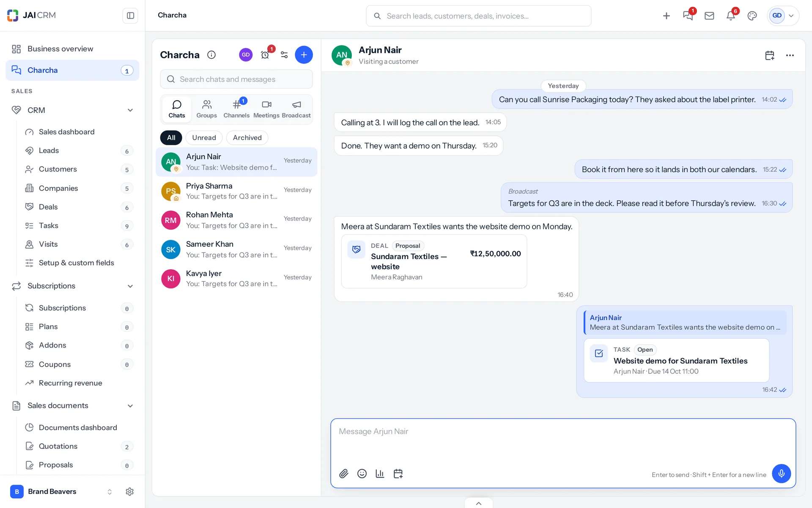Collapse the Subscriptions section chevron
This screenshot has height=508, width=812.
click(x=130, y=286)
